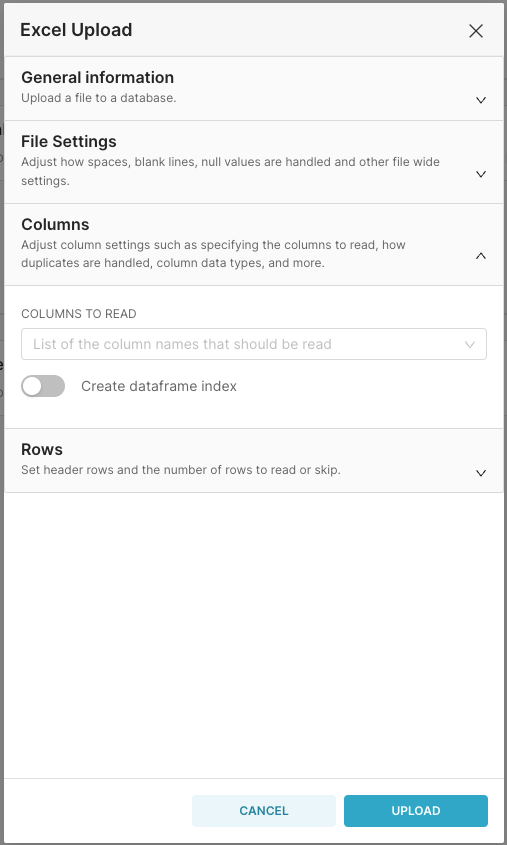Toggle Create dataframe index switch
This screenshot has height=845, width=507.
(x=43, y=386)
